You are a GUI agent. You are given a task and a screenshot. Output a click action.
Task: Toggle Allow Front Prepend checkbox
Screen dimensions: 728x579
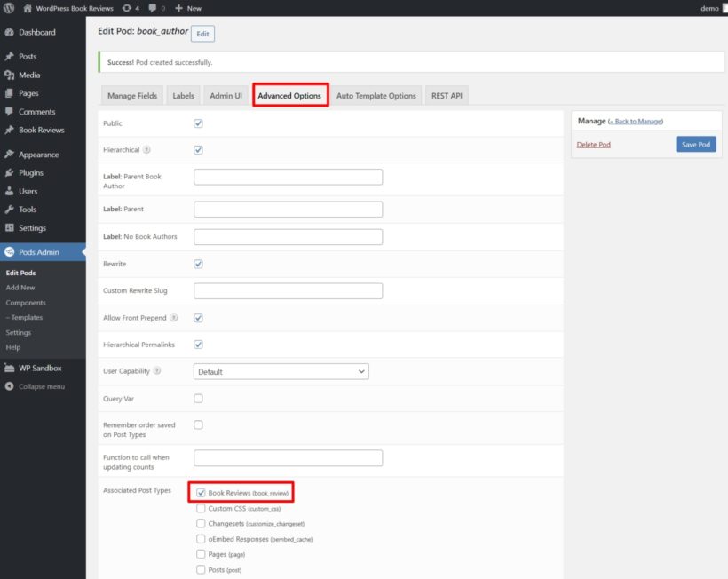click(198, 318)
